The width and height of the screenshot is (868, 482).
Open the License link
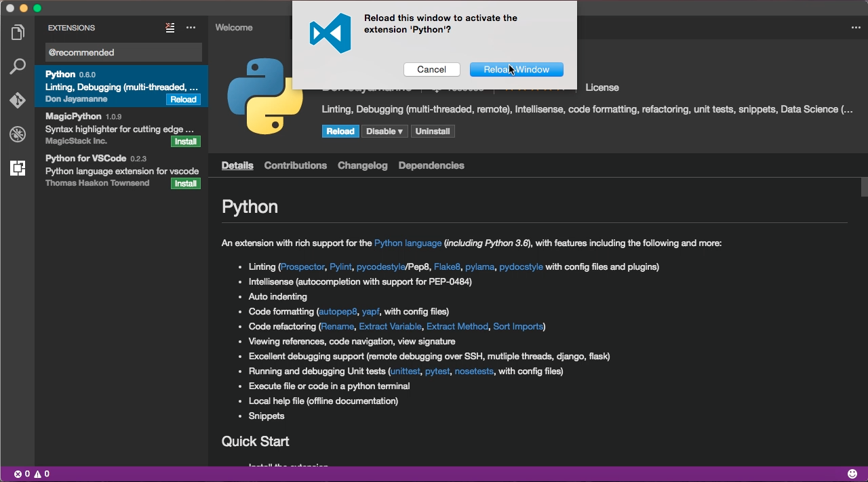602,87
